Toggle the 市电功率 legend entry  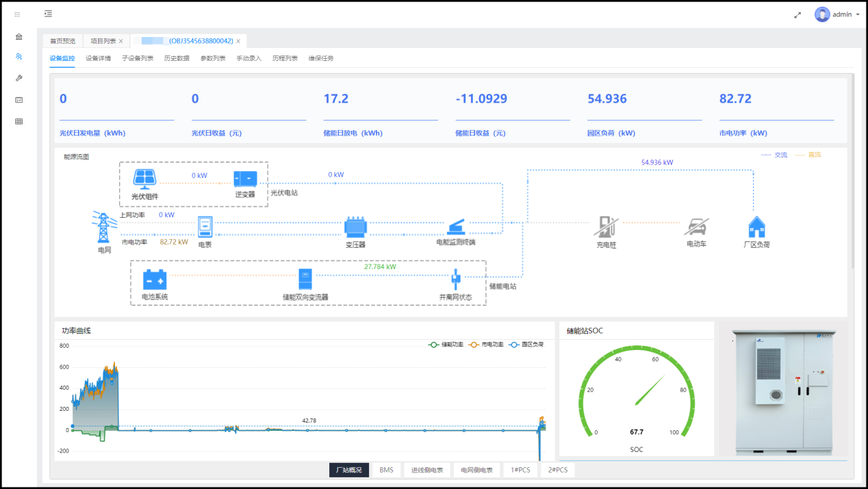488,344
